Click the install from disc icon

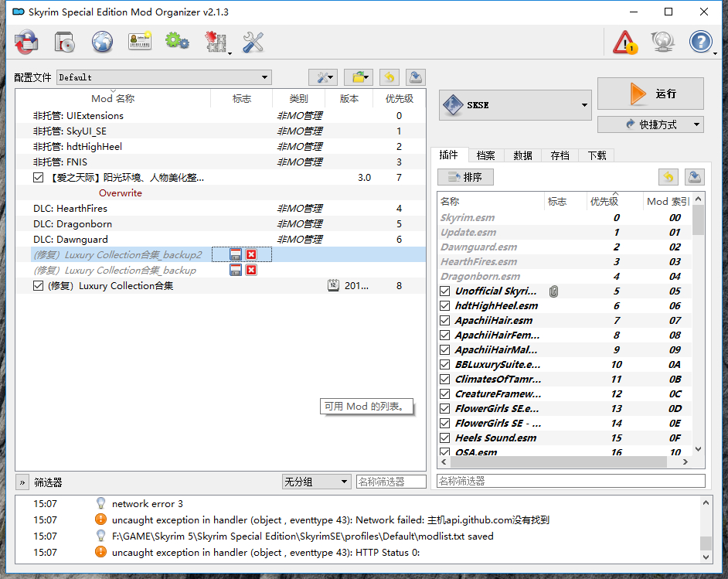[65, 43]
